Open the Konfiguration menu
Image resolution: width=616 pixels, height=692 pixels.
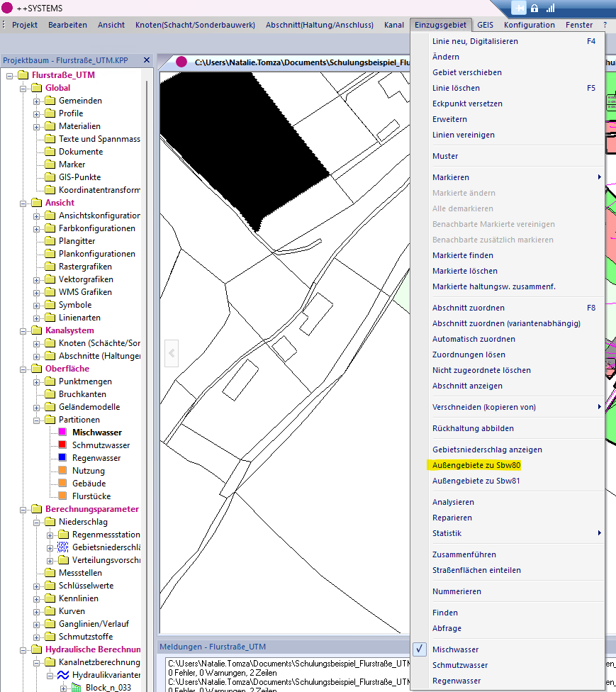pyautogui.click(x=529, y=25)
